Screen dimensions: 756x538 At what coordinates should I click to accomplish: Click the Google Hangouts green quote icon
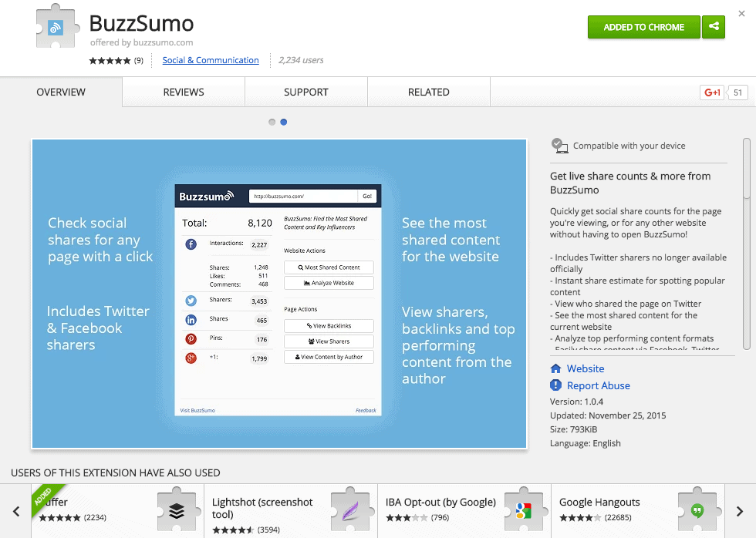(x=697, y=509)
